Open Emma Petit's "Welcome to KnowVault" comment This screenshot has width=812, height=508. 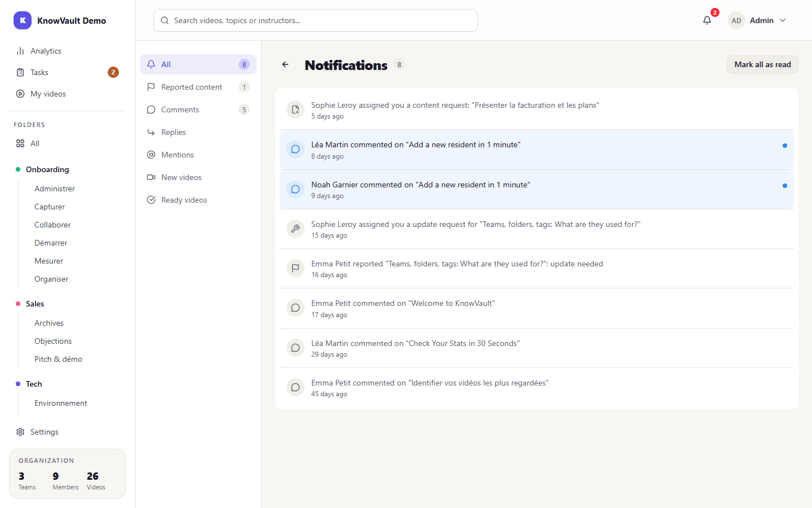[537, 308]
